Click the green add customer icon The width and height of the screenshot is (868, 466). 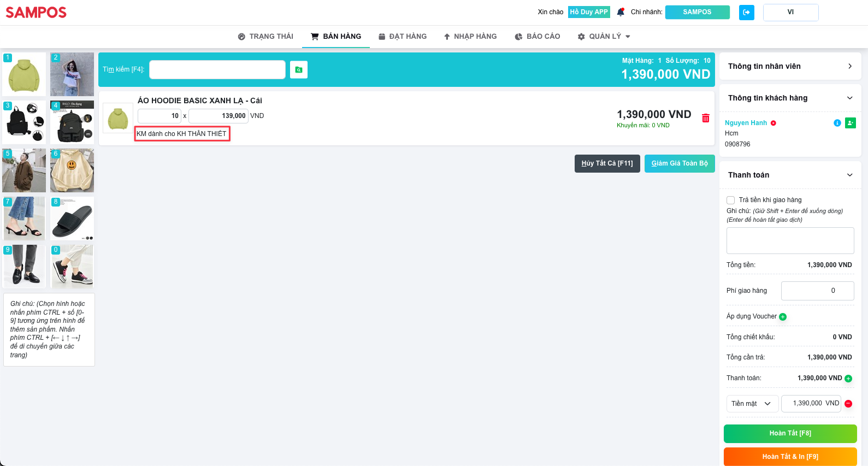[x=851, y=123]
